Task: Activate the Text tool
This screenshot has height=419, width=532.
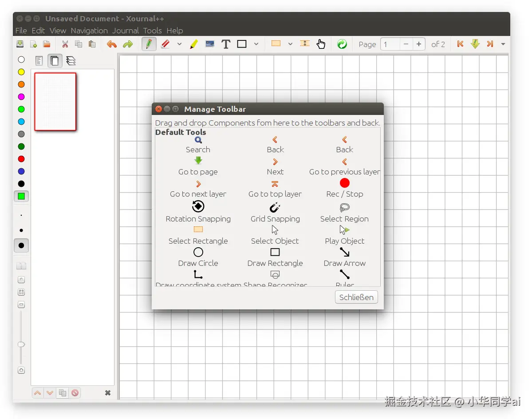Action: [x=226, y=44]
